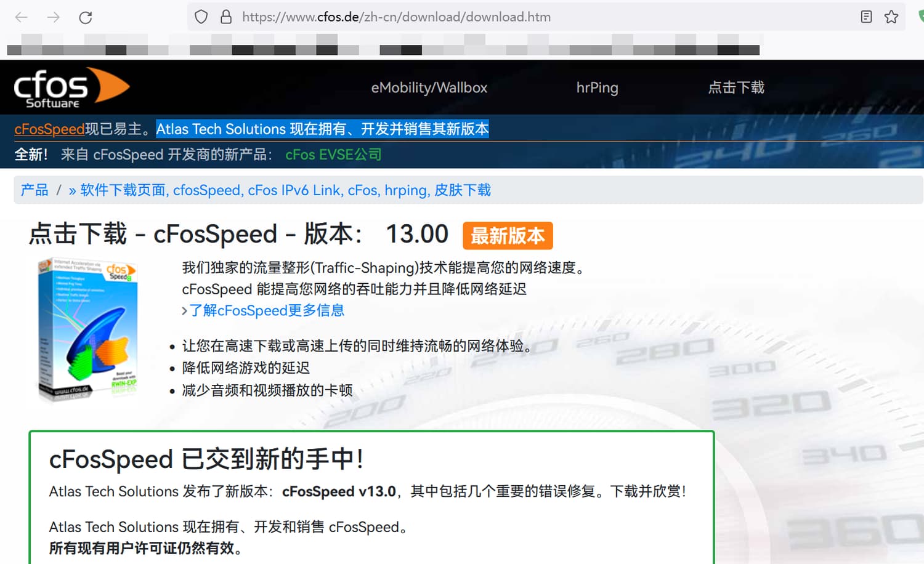Image resolution: width=924 pixels, height=564 pixels.
Task: Click the 产品 breadcrumb link
Action: coord(34,190)
